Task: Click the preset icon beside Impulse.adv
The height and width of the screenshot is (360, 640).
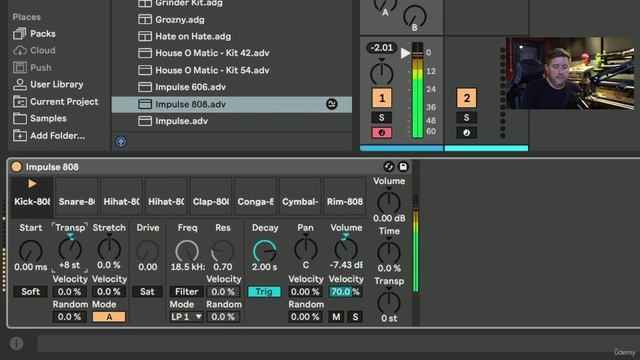Action: (145, 121)
